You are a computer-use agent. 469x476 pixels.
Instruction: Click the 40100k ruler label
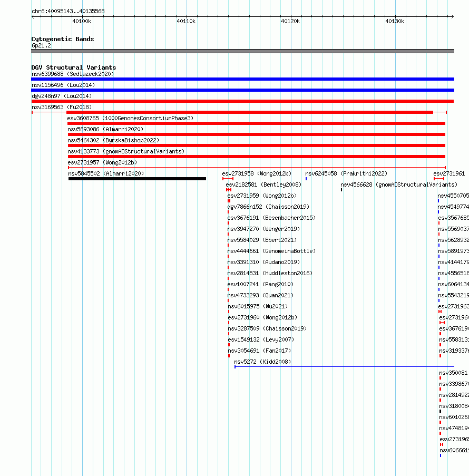click(x=82, y=21)
